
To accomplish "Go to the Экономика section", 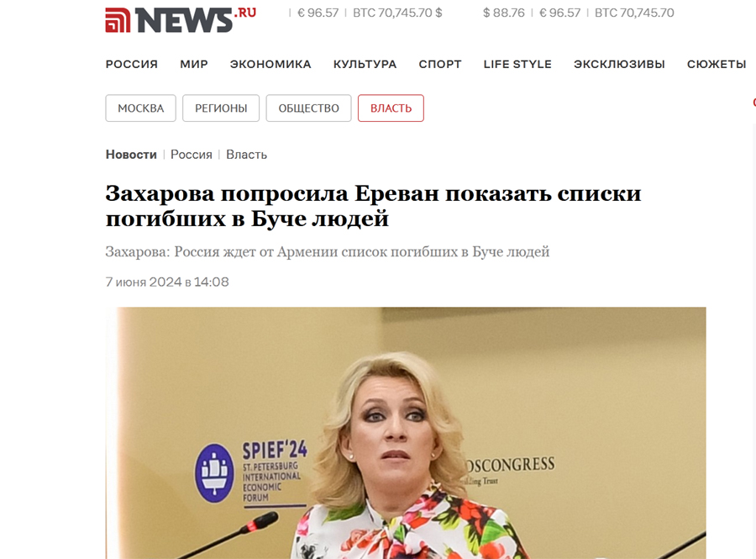I will (270, 64).
